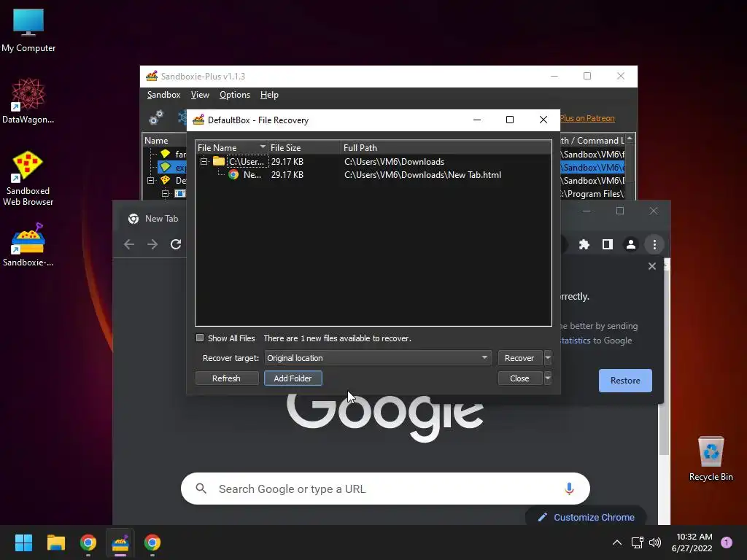
Task: Switch to the second Chrome taskbar icon
Action: point(152,542)
